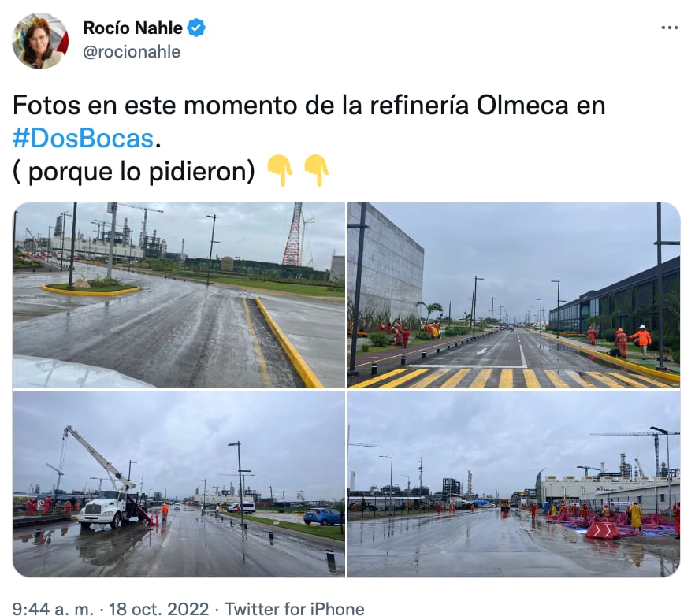
Task: Click the white crane truck in photo
Action: point(109,488)
